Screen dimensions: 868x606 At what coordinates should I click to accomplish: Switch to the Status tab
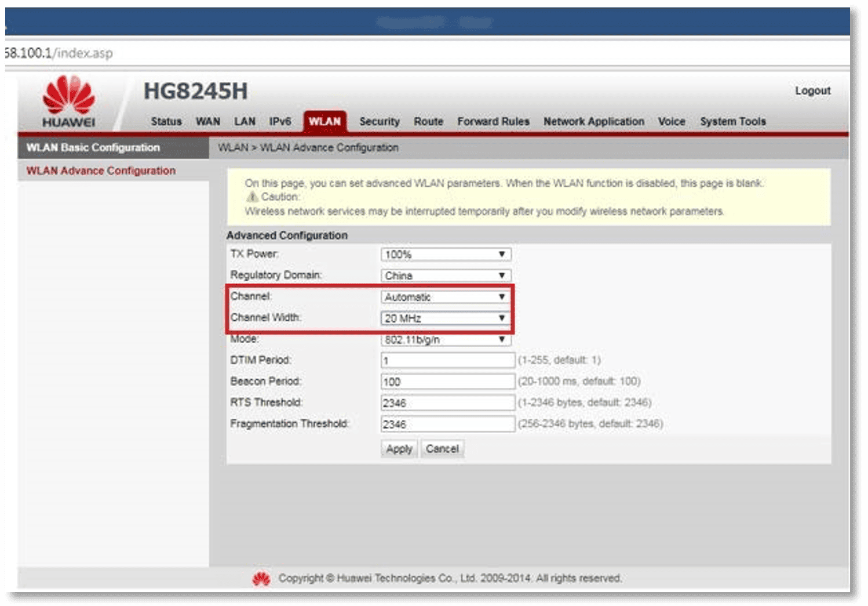point(166,122)
